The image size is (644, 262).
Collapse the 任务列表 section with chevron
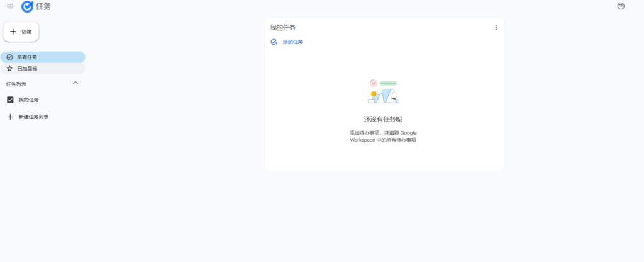click(75, 83)
